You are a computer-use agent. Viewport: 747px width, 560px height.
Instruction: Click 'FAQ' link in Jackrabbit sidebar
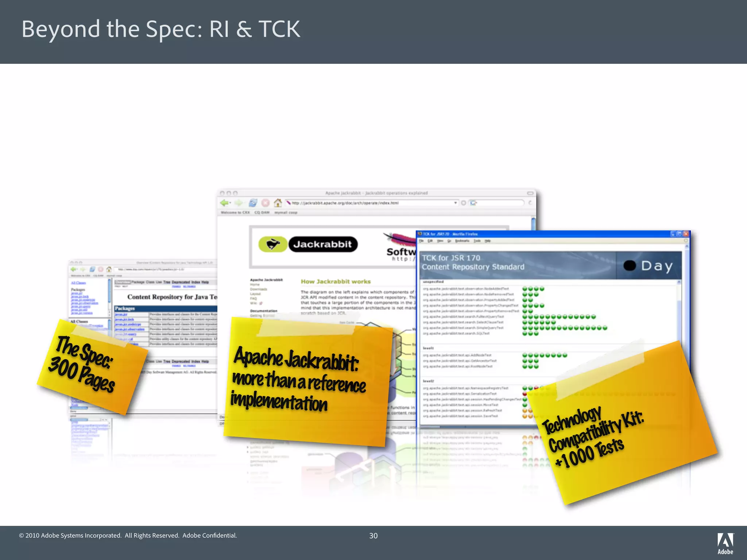click(253, 298)
